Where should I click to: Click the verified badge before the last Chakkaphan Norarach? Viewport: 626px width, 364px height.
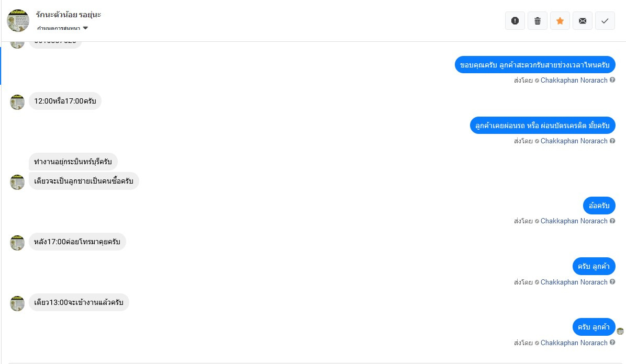tap(537, 343)
